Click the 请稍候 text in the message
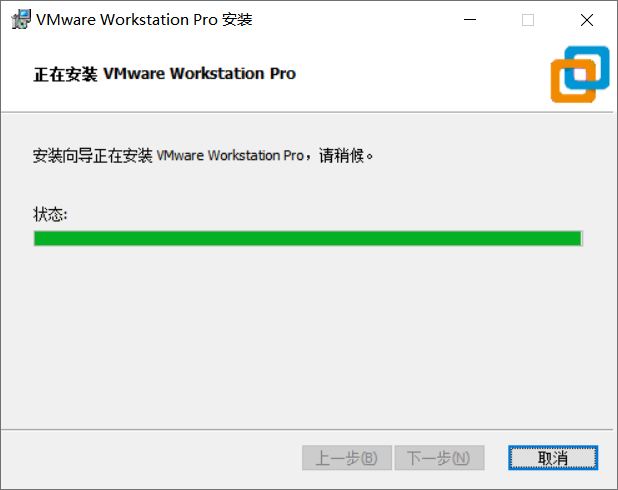 [x=341, y=155]
